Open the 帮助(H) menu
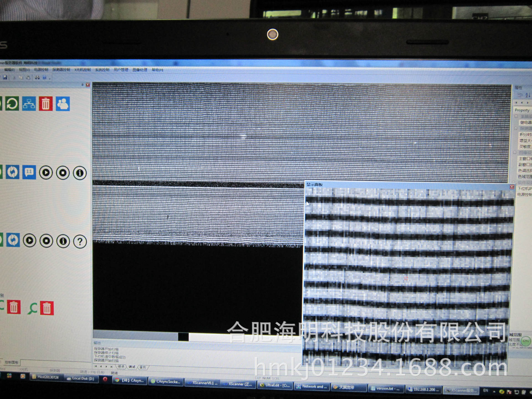 point(157,70)
